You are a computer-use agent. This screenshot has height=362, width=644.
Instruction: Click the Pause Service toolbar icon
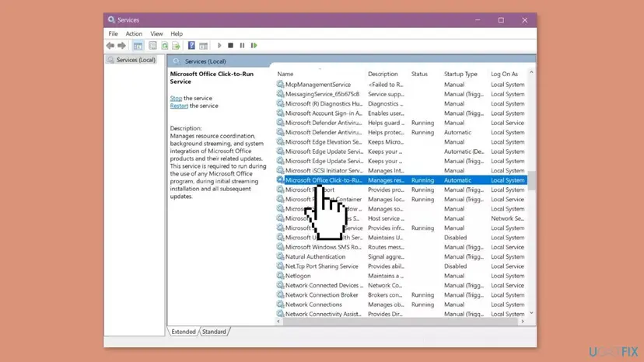[243, 46]
